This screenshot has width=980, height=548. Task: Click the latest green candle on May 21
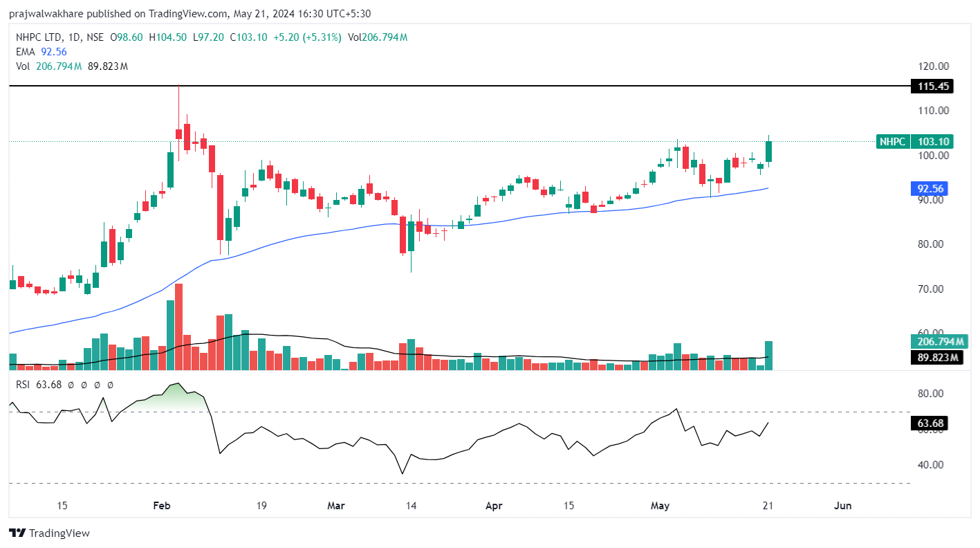pyautogui.click(x=768, y=152)
